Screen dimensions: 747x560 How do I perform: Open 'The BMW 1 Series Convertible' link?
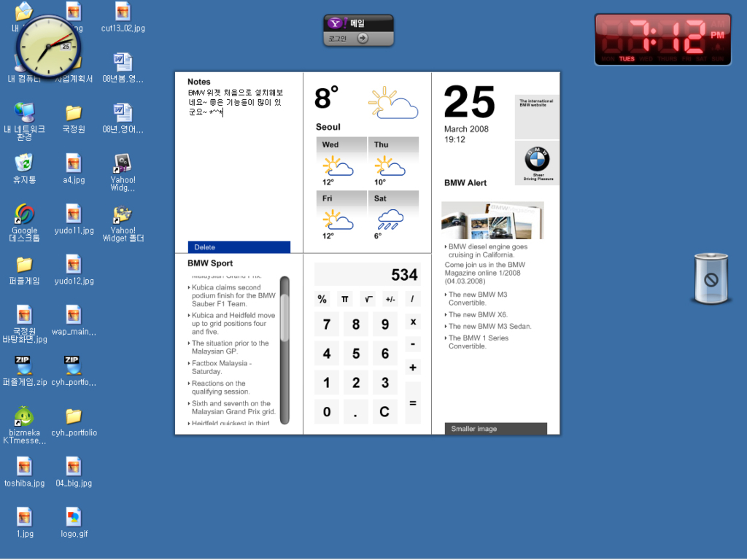pos(478,342)
